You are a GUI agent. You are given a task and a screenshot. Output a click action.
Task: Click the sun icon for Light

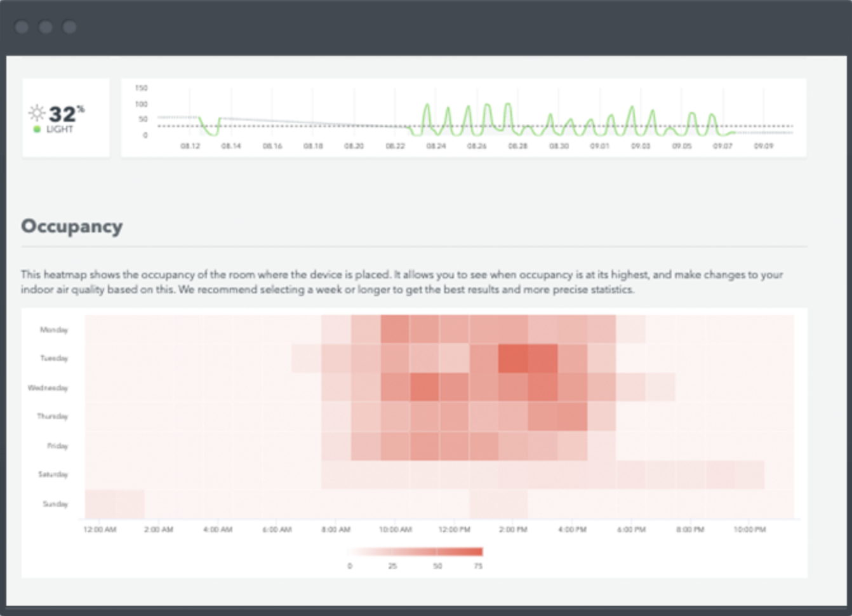[x=37, y=113]
